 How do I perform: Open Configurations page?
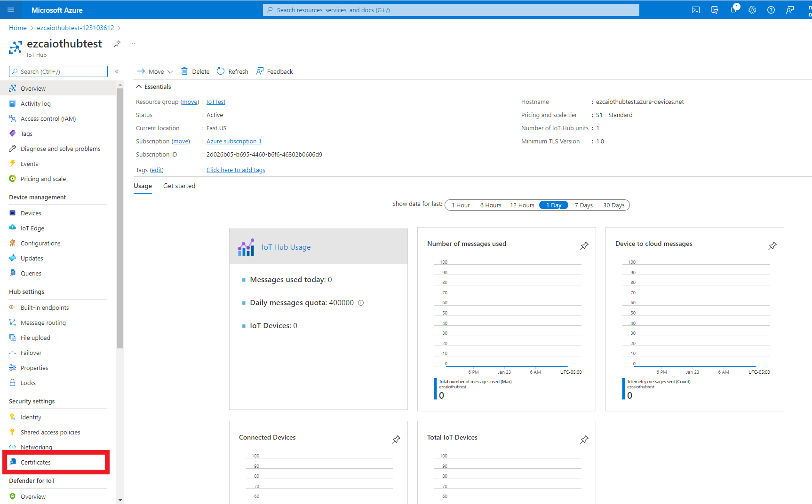[40, 243]
